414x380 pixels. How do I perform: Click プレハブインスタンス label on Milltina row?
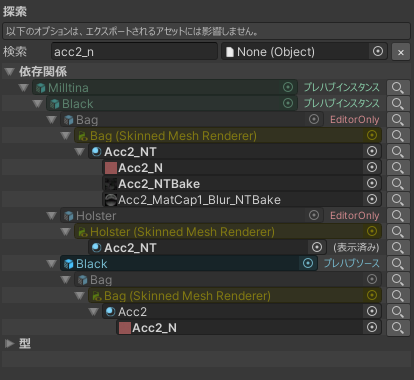[341, 87]
